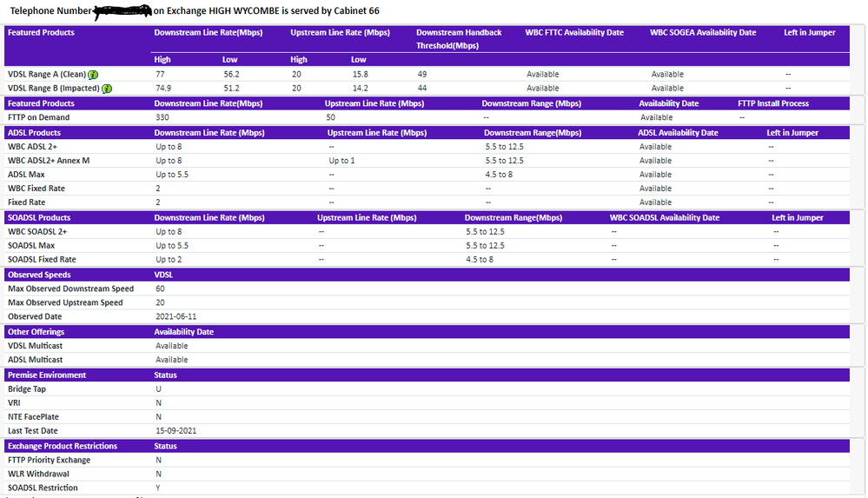This screenshot has width=868, height=498.
Task: Select the FTTP on Demand row label
Action: pos(38,117)
